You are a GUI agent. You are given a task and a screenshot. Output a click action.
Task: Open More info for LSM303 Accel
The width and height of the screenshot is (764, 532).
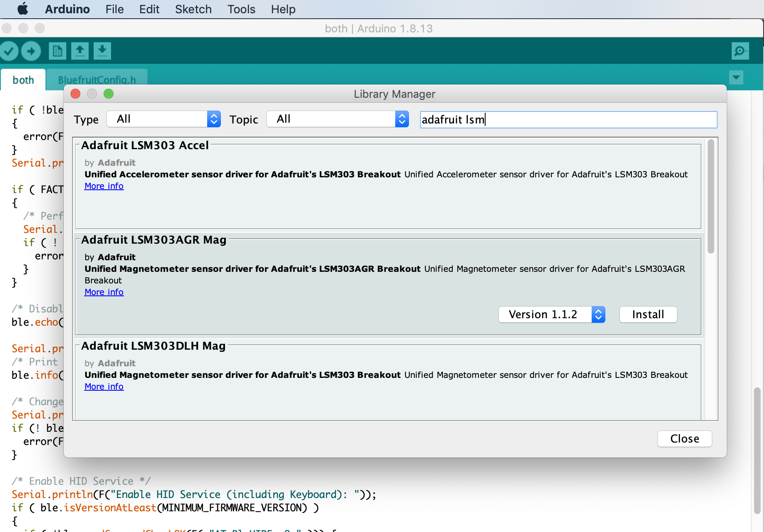tap(104, 186)
